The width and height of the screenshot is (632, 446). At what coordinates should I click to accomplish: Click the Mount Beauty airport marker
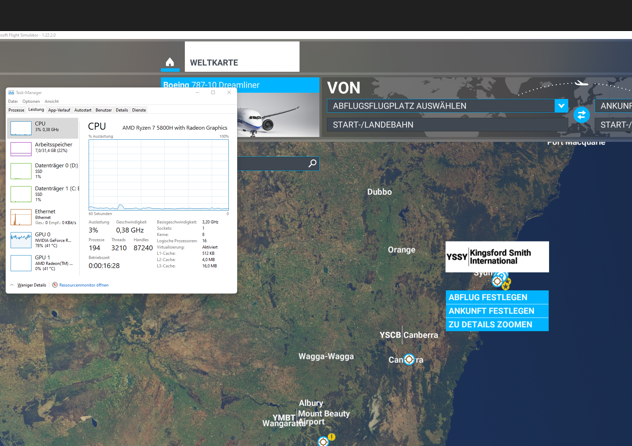[323, 440]
